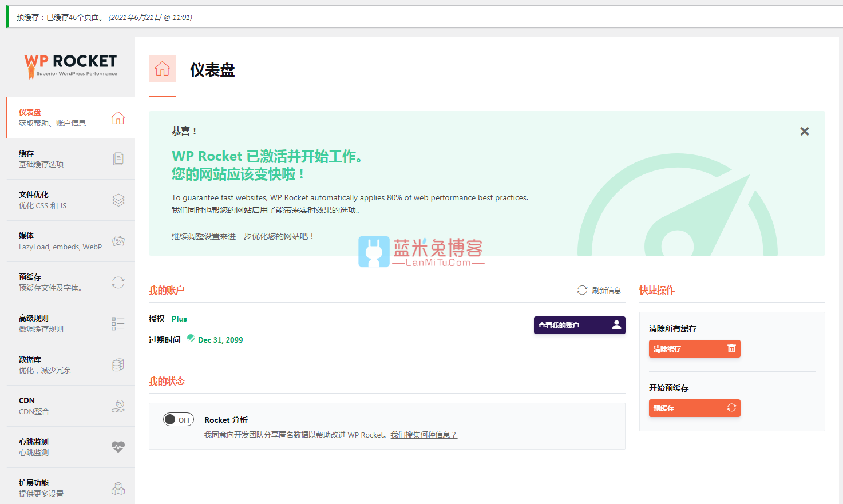The width and height of the screenshot is (843, 504).
Task: Go to 文件优化 CSS and JS settings
Action: pyautogui.click(x=71, y=200)
